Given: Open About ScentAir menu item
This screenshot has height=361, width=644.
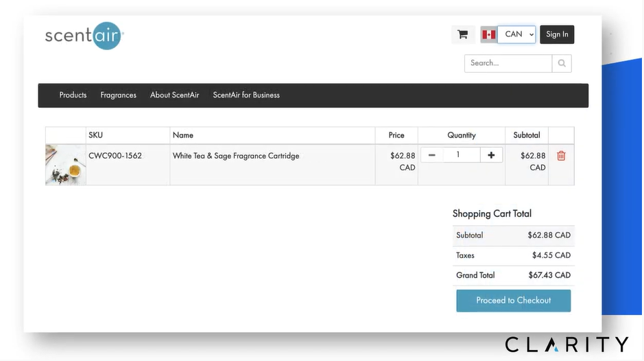Looking at the screenshot, I should pyautogui.click(x=175, y=95).
